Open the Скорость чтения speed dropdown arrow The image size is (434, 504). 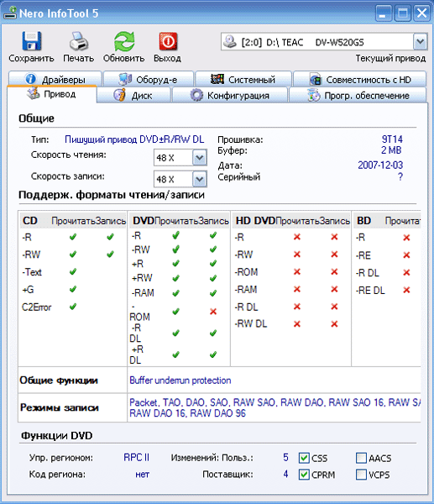coord(200,158)
